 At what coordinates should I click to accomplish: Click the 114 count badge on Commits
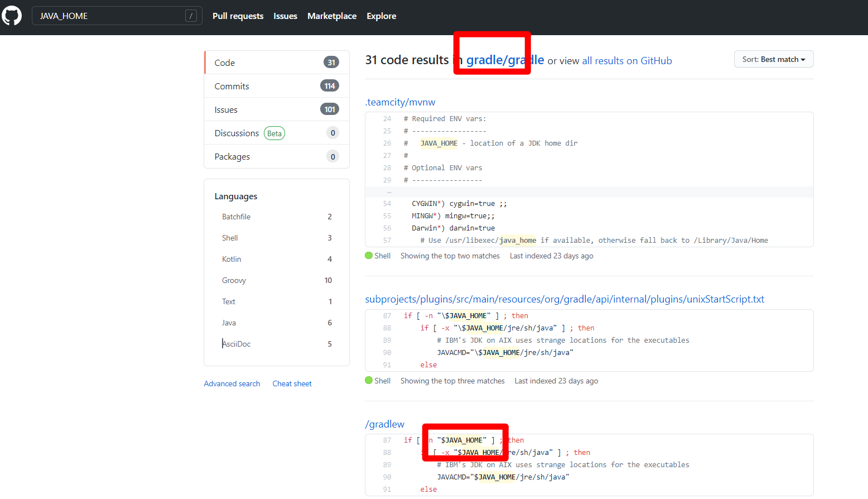tap(330, 86)
